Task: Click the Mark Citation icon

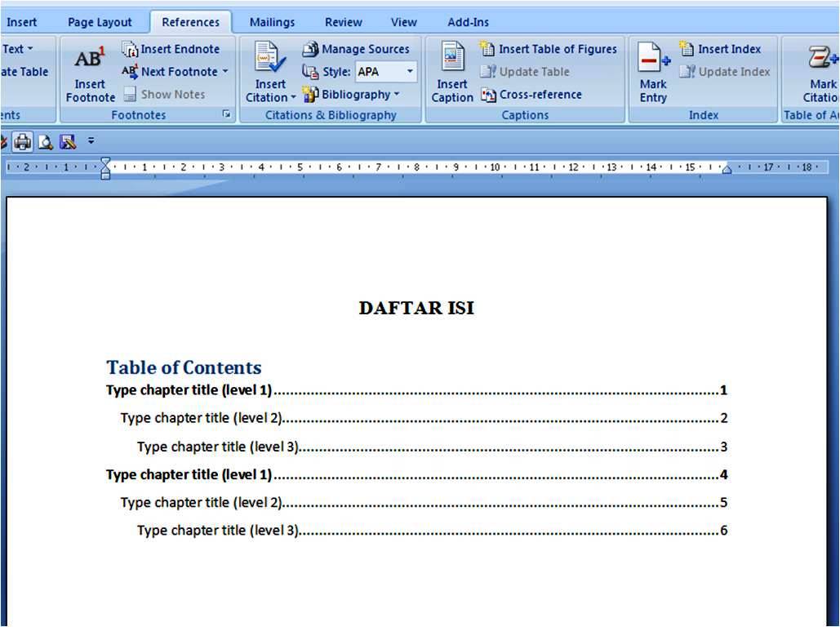Action: click(x=822, y=57)
